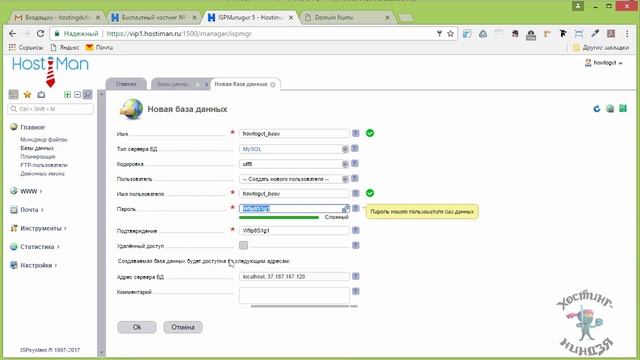Click the globe icon at the form's top right

[610, 109]
